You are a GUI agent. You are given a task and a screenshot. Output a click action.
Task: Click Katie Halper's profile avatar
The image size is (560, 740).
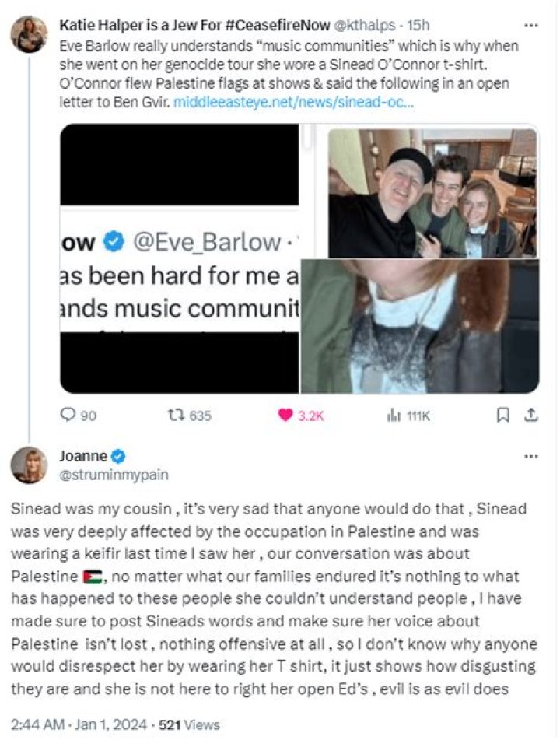pyautogui.click(x=30, y=34)
